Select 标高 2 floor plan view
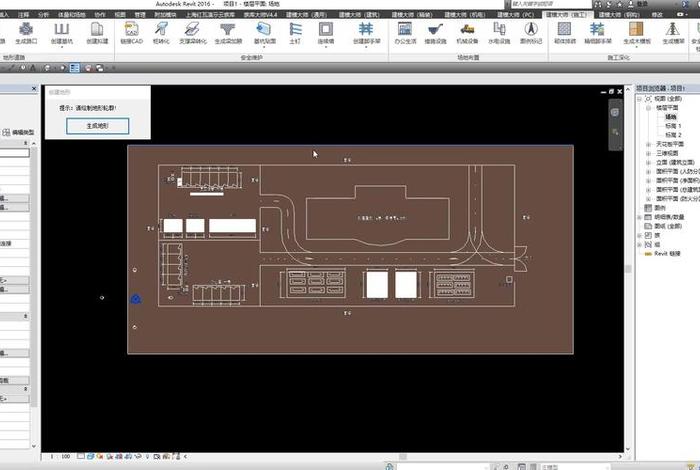The height and width of the screenshot is (470, 700). click(x=673, y=135)
